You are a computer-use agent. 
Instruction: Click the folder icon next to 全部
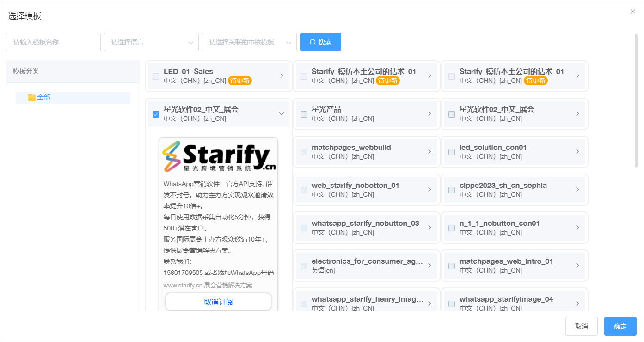coord(32,98)
